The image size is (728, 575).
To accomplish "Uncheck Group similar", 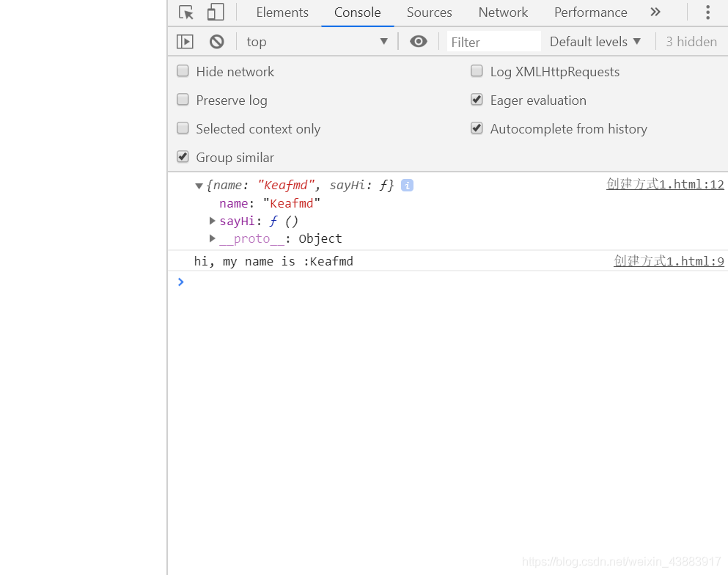I will coord(183,157).
